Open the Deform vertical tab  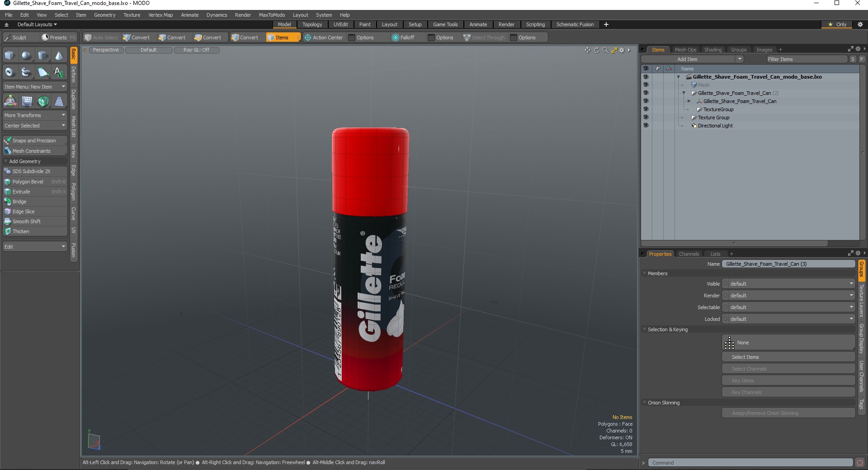[x=74, y=75]
